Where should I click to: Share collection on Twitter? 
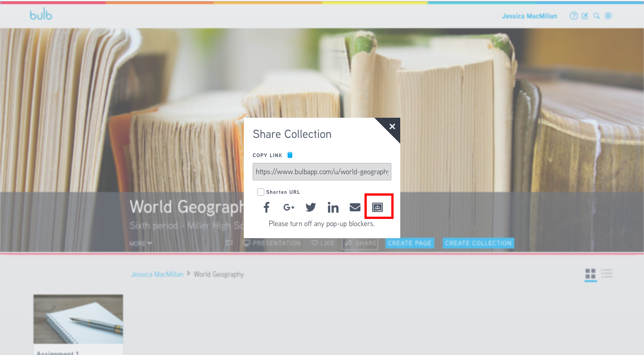coord(311,207)
